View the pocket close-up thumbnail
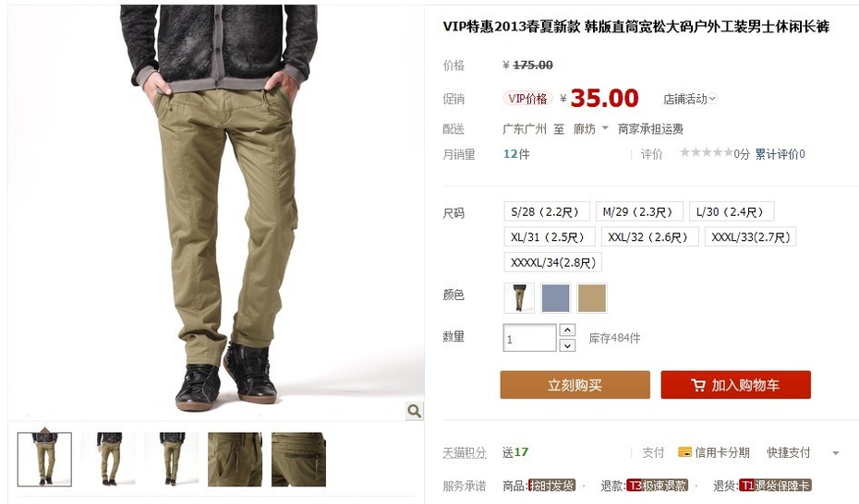Image resolution: width=859 pixels, height=504 pixels. click(x=235, y=460)
